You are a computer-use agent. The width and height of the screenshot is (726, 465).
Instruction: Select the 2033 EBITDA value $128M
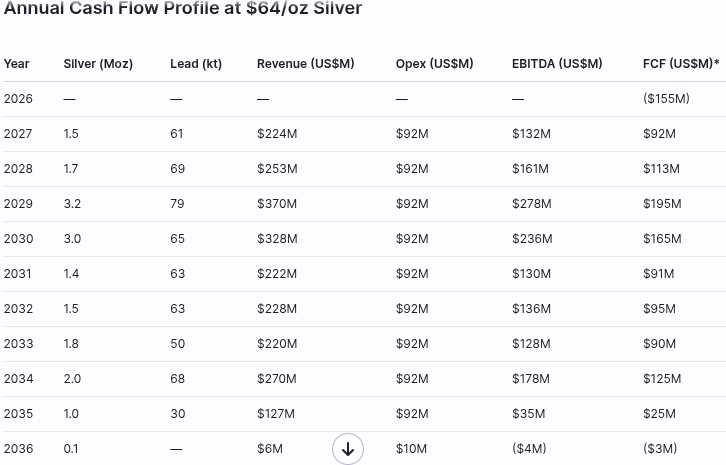point(531,344)
